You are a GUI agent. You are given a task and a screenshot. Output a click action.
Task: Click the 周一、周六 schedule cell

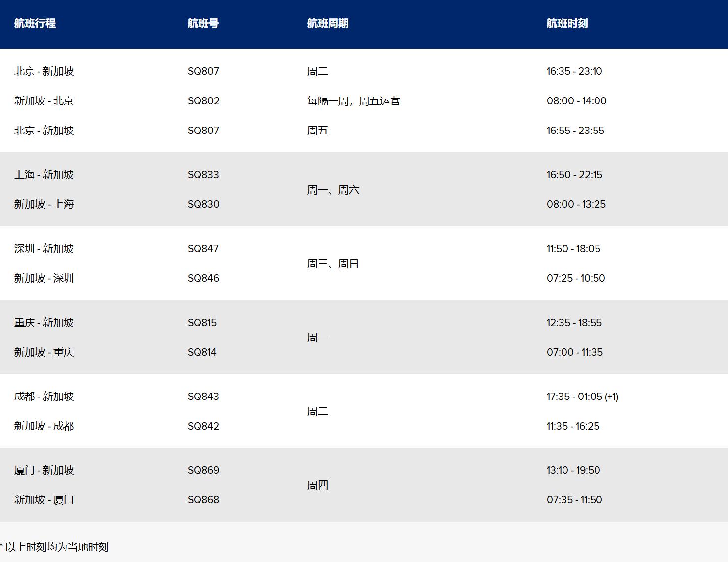333,190
